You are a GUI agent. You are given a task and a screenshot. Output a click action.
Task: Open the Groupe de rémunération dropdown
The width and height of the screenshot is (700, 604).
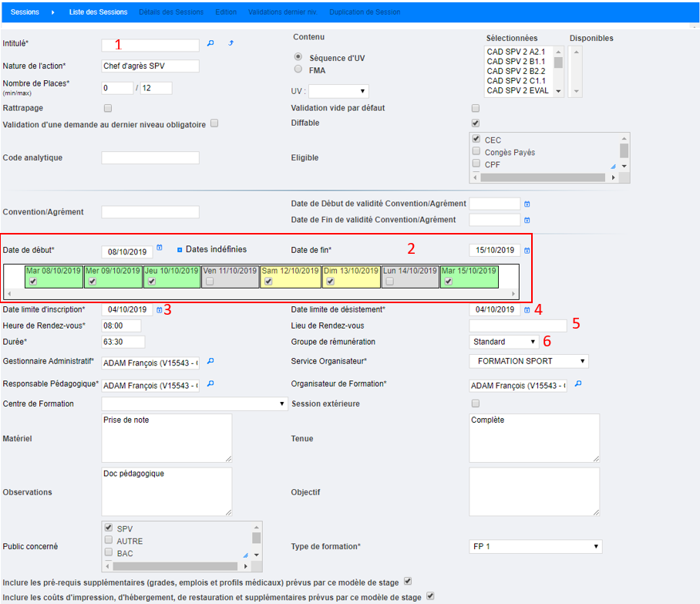[x=504, y=341]
